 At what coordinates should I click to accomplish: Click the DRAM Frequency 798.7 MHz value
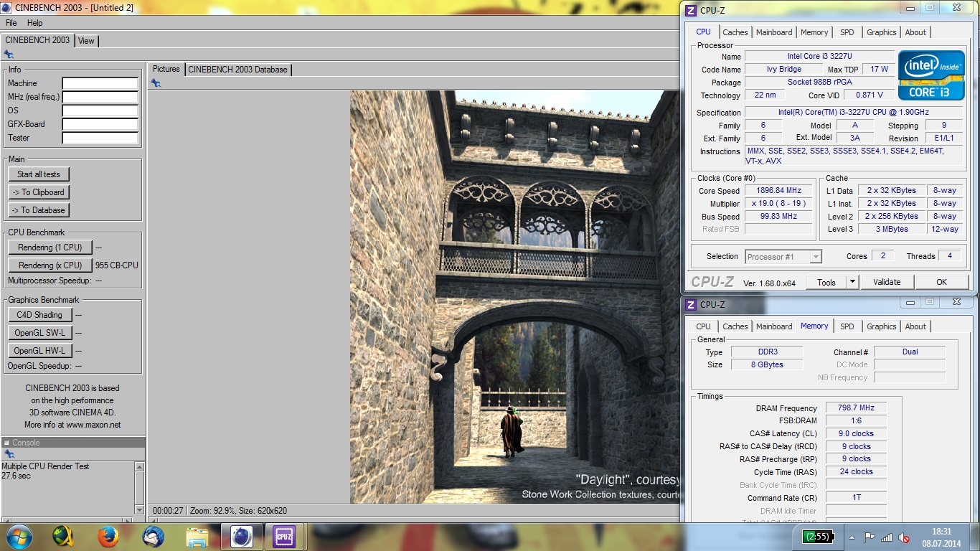[x=856, y=408]
